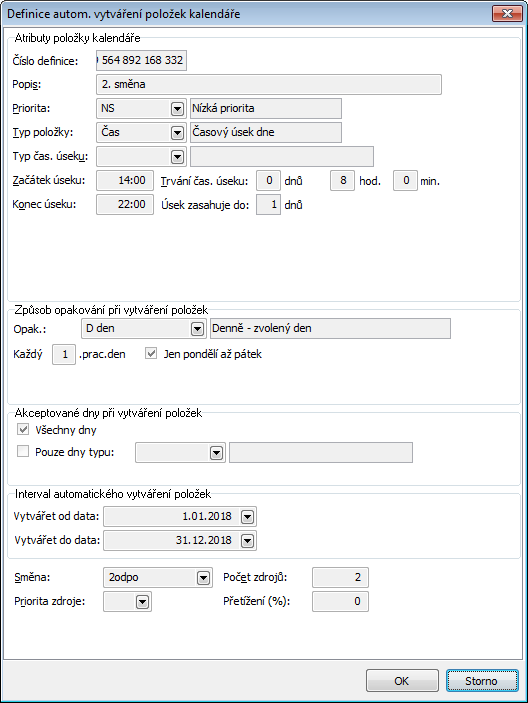Expand the Opak. repetition dropdown
528x703 pixels.
click(197, 329)
